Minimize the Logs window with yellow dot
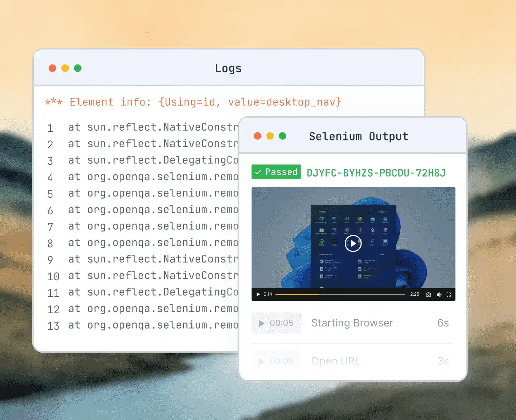 click(x=65, y=68)
